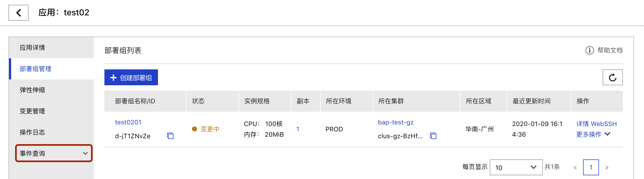
Task: Click the 详情 link in 操作 column
Action: pos(583,124)
